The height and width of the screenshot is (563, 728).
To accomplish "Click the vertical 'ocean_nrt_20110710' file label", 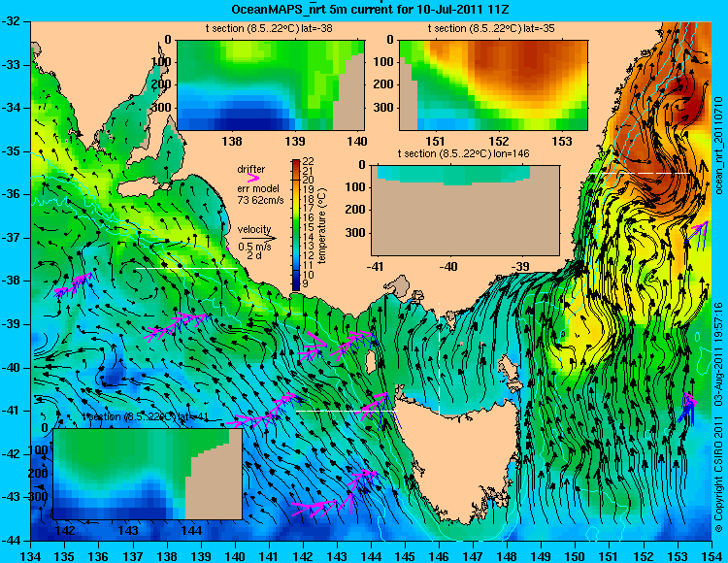I will pyautogui.click(x=719, y=146).
